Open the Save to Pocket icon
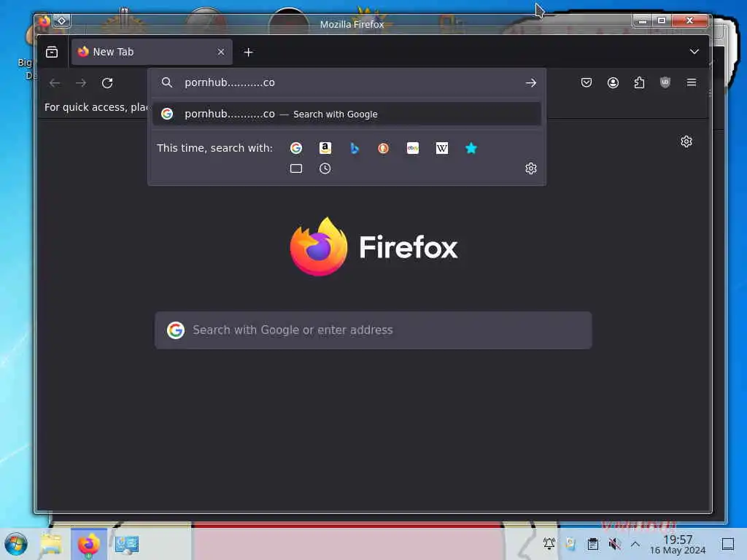The image size is (747, 560). [x=587, y=82]
